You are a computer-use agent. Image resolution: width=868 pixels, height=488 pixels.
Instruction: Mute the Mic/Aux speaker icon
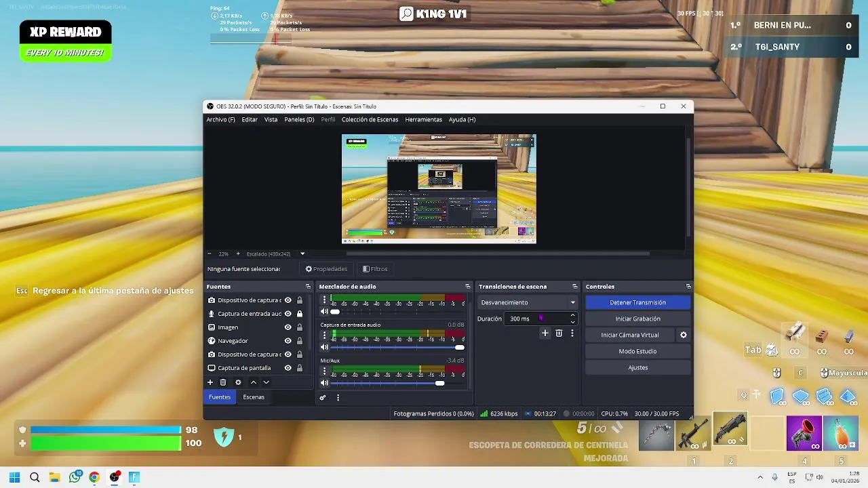324,383
